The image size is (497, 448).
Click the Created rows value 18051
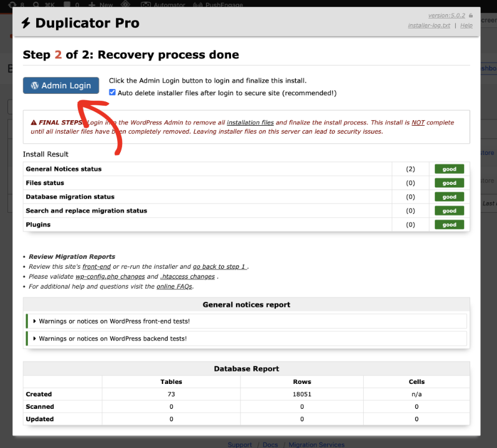click(301, 394)
